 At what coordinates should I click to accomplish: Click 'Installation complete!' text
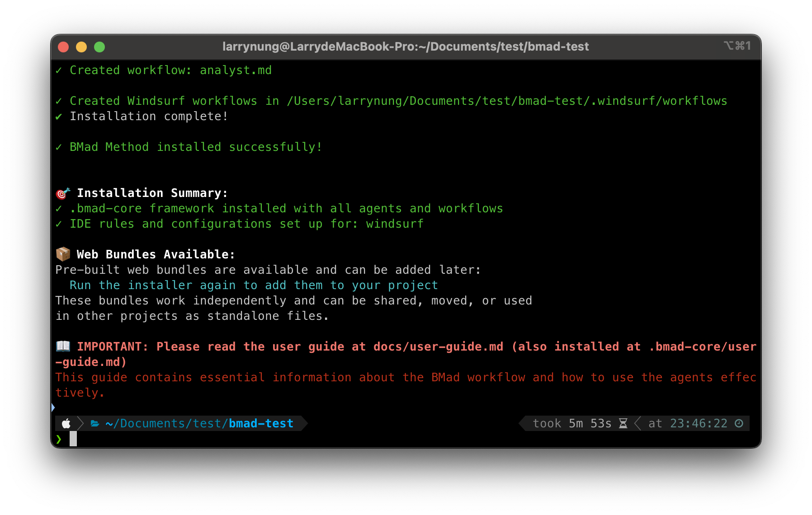tap(149, 116)
